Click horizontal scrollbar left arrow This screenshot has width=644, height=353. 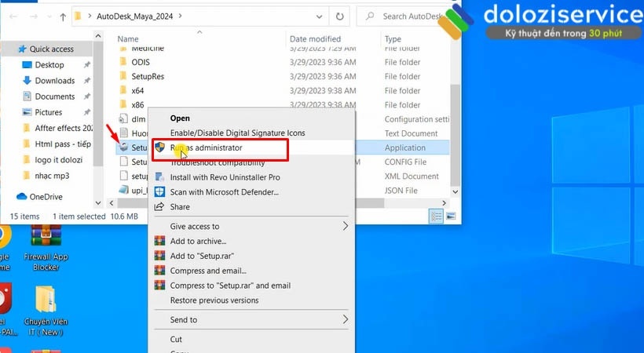(112, 202)
